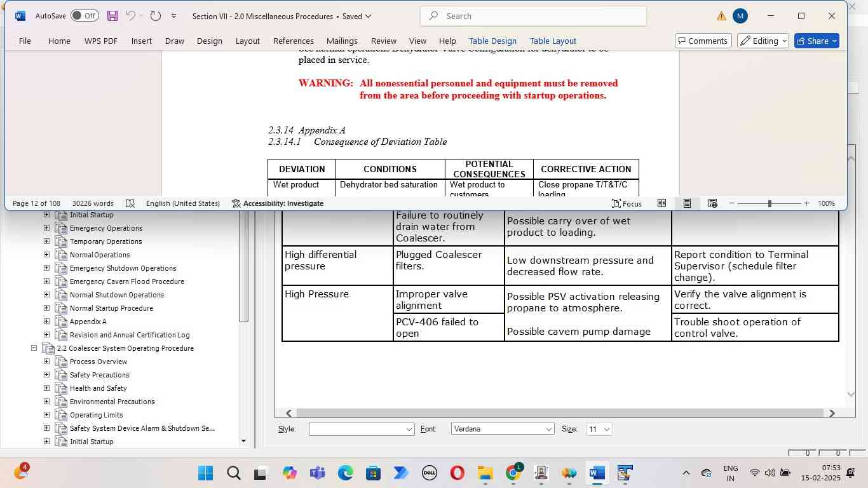Viewport: 868px width, 488px height.
Task: Select Emergency Cavern Flood Procedure tree item
Action: coord(126,281)
